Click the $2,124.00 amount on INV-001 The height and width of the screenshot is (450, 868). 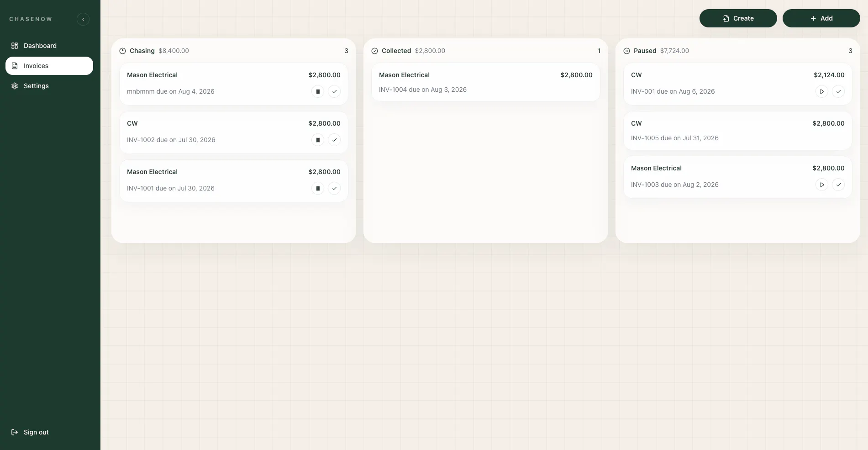click(x=829, y=75)
